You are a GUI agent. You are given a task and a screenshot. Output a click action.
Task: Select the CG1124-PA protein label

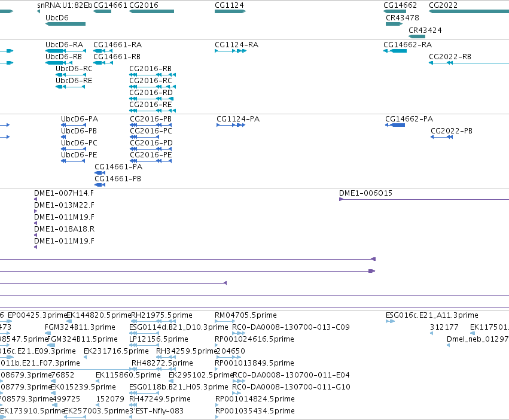pyautogui.click(x=238, y=119)
